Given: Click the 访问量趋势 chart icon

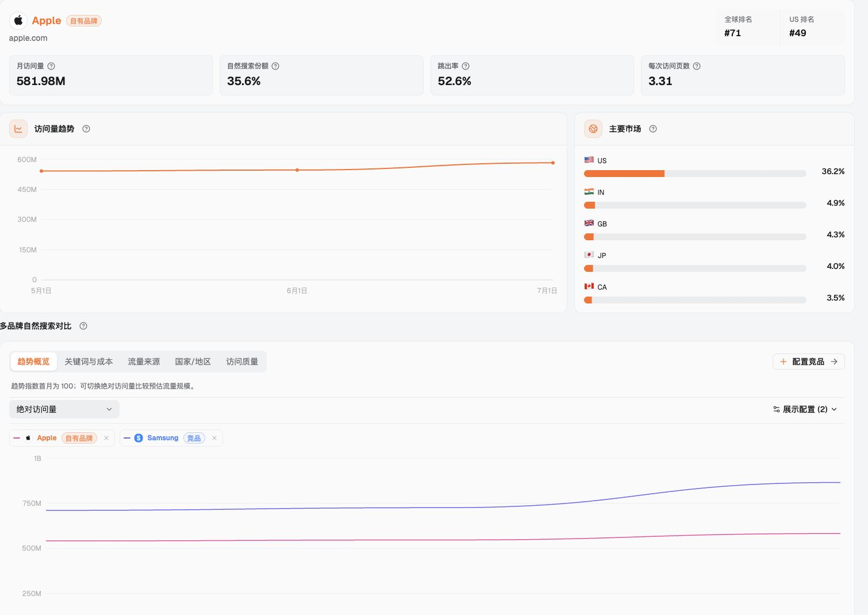Looking at the screenshot, I should click(x=18, y=129).
